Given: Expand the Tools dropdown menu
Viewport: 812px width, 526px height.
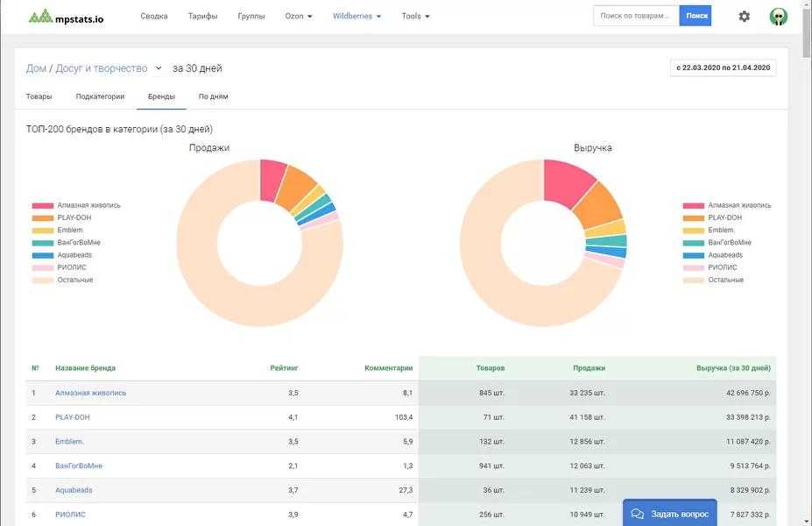Looking at the screenshot, I should (415, 16).
